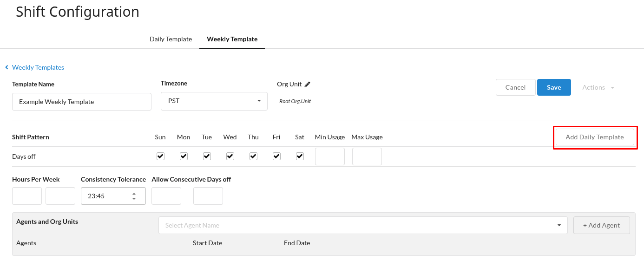Click the + Add Agent button

(601, 225)
